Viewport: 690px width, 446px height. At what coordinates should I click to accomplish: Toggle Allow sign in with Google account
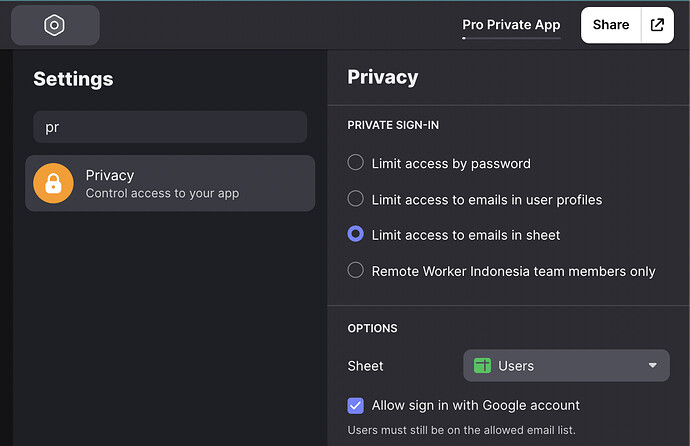(x=355, y=405)
